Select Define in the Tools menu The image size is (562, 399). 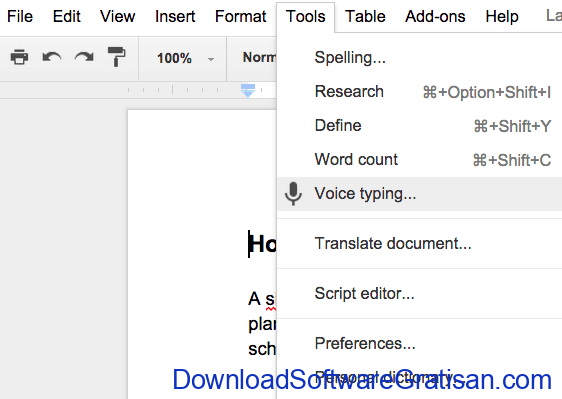coord(419,126)
